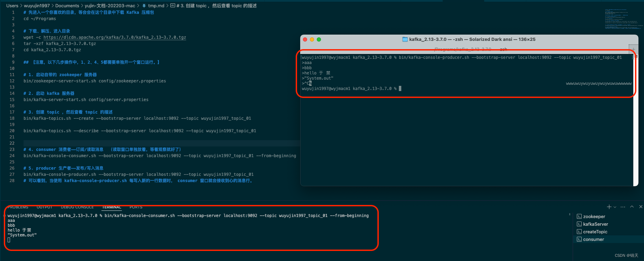Click the kafka-console-producer.sh line in the editor
644x261 pixels.
tap(138, 174)
